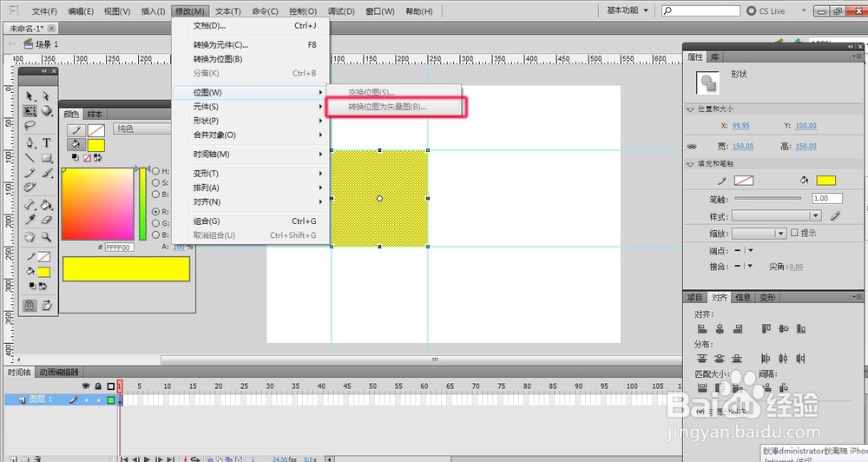Click the hex color FFFF00 field
868x462 pixels.
click(x=119, y=247)
